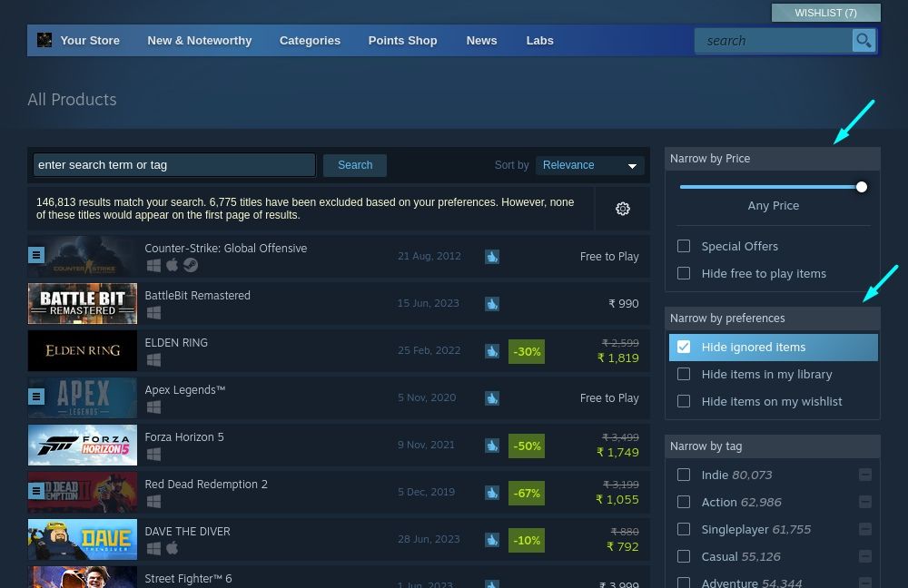Uncheck Hide ignored items

click(684, 347)
